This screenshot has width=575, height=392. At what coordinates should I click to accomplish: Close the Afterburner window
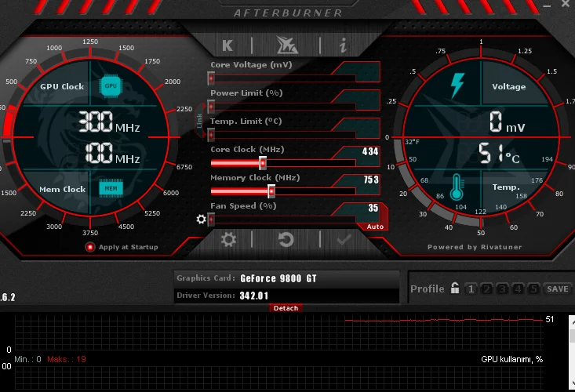click(565, 4)
